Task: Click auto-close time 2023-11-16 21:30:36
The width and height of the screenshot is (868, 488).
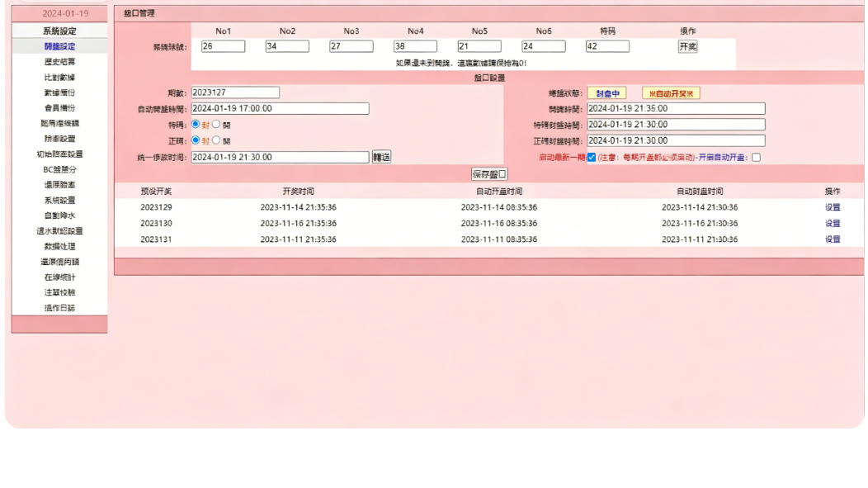Action: [x=700, y=223]
